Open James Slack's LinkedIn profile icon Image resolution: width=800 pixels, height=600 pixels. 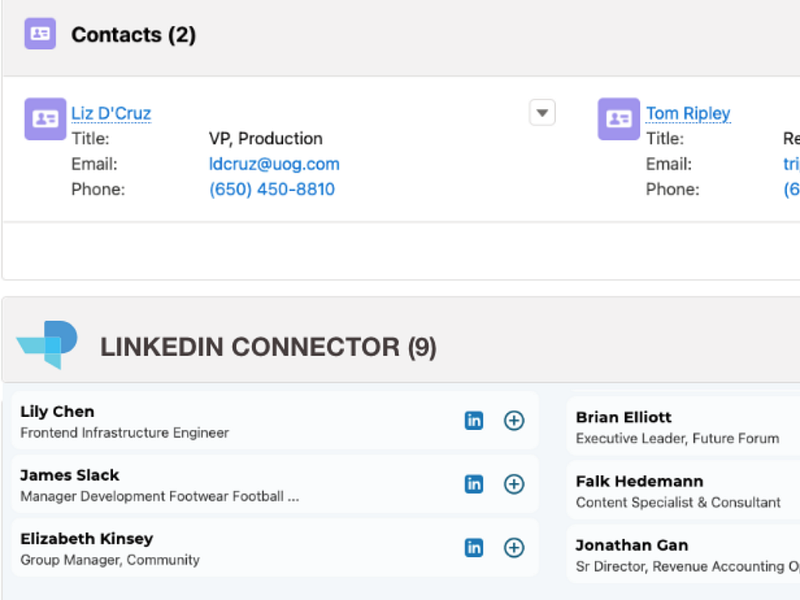[474, 485]
